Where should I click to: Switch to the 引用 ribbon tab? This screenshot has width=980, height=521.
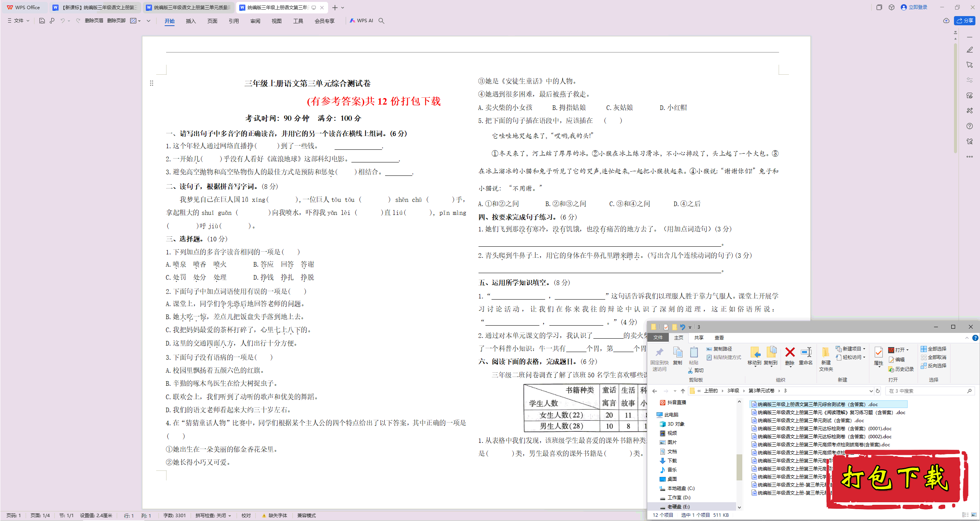point(234,21)
